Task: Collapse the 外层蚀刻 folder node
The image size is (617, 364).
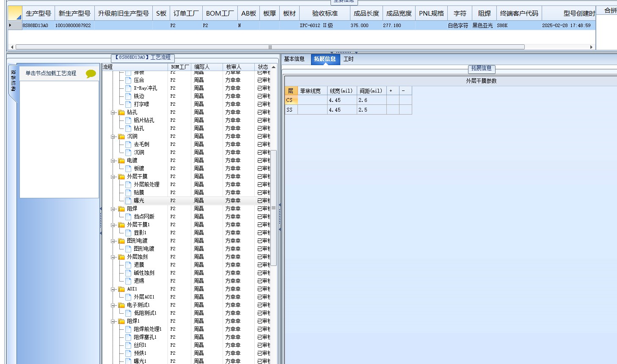Action: pos(113,257)
